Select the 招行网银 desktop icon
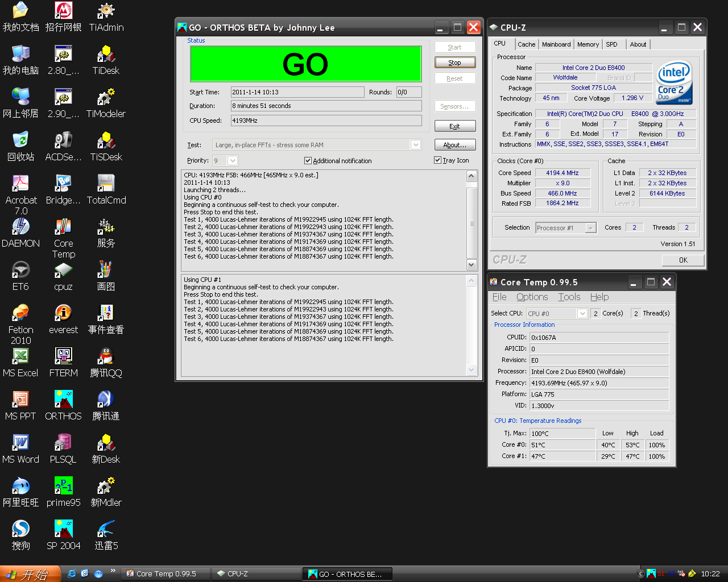The width and height of the screenshot is (728, 582). (63, 16)
